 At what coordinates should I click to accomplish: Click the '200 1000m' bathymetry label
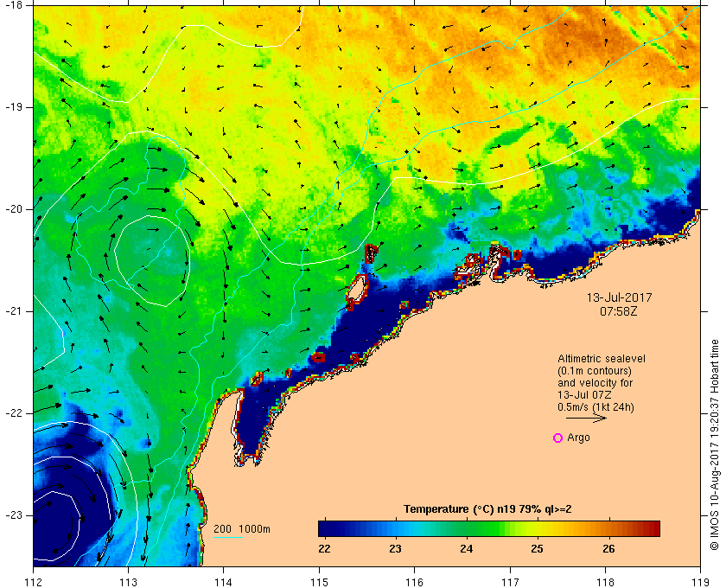pyautogui.click(x=242, y=529)
